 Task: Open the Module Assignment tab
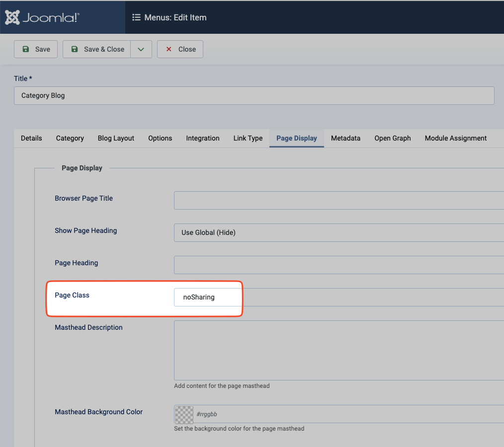[x=456, y=138]
